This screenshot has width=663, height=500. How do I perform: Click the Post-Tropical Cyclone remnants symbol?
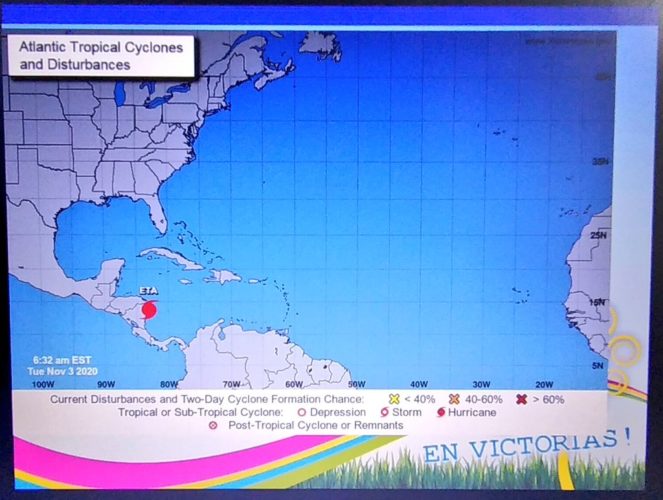213,425
